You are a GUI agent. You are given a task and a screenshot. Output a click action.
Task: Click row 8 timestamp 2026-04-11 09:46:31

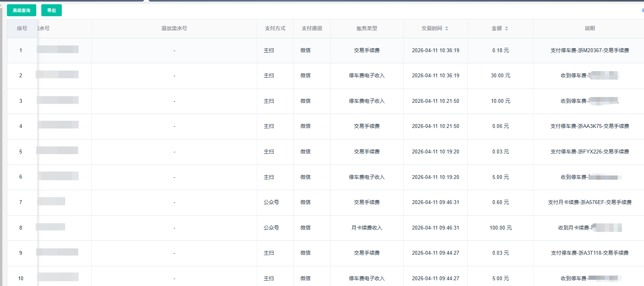pyautogui.click(x=436, y=228)
